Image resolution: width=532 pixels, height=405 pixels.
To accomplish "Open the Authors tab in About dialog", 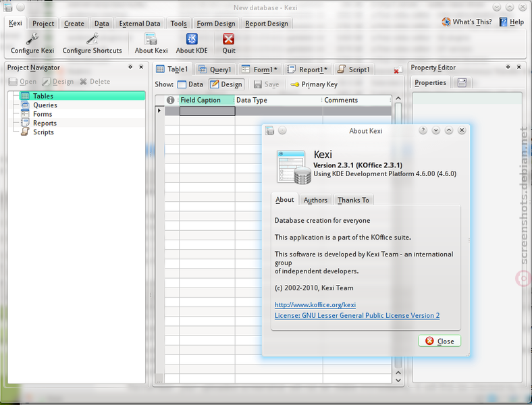I will pos(315,200).
